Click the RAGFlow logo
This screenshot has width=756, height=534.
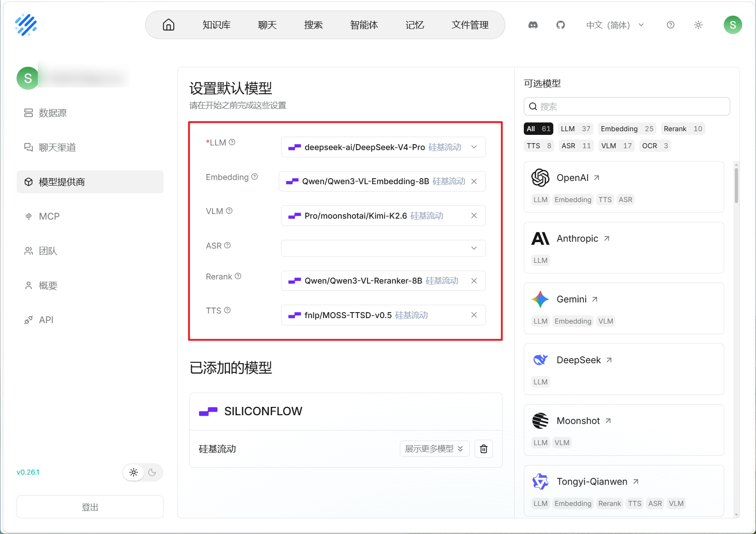26,25
